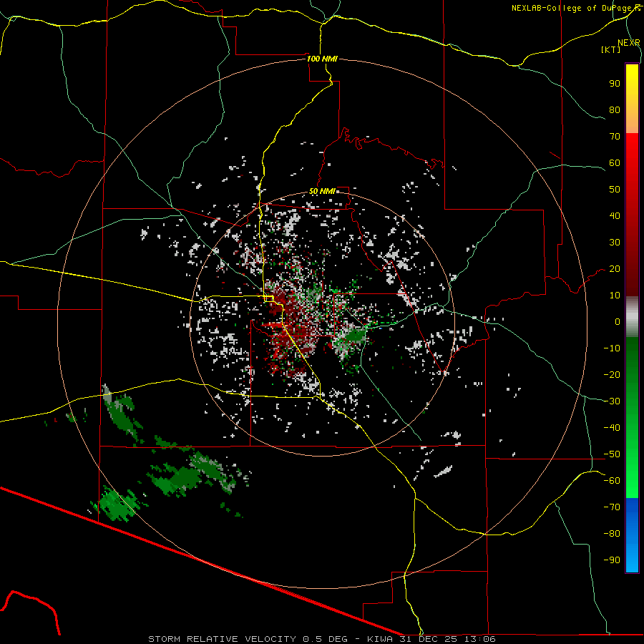Click the '-90' value on velocity scale
The height and width of the screenshot is (644, 644).
click(x=612, y=560)
